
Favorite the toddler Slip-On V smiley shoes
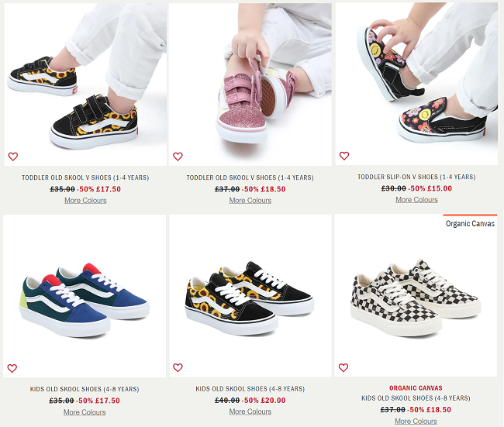tap(344, 156)
